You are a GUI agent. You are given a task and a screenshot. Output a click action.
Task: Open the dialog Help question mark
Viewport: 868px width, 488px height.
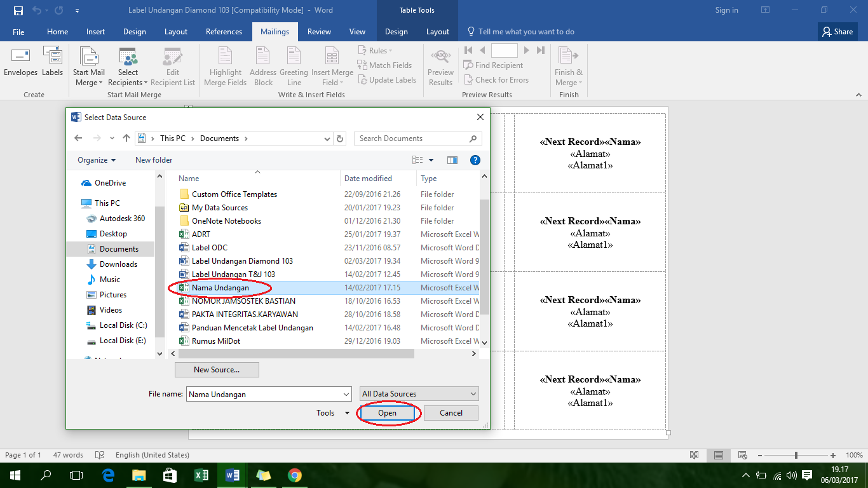tap(475, 160)
